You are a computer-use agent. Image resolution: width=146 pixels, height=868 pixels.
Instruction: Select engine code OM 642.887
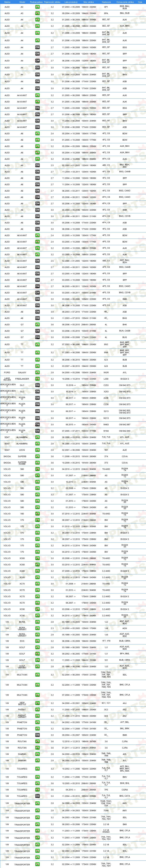[x=125, y=425]
